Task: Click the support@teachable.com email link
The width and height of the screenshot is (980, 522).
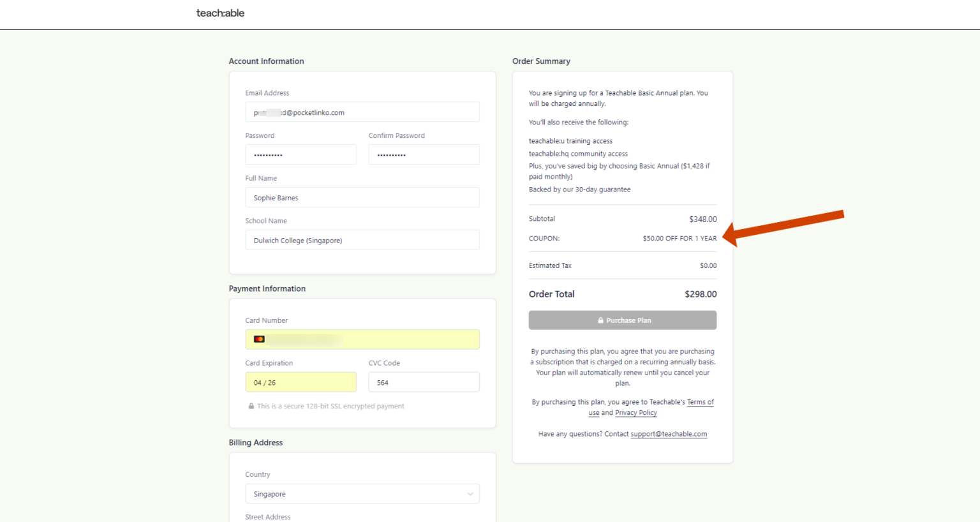Action: [669, 434]
